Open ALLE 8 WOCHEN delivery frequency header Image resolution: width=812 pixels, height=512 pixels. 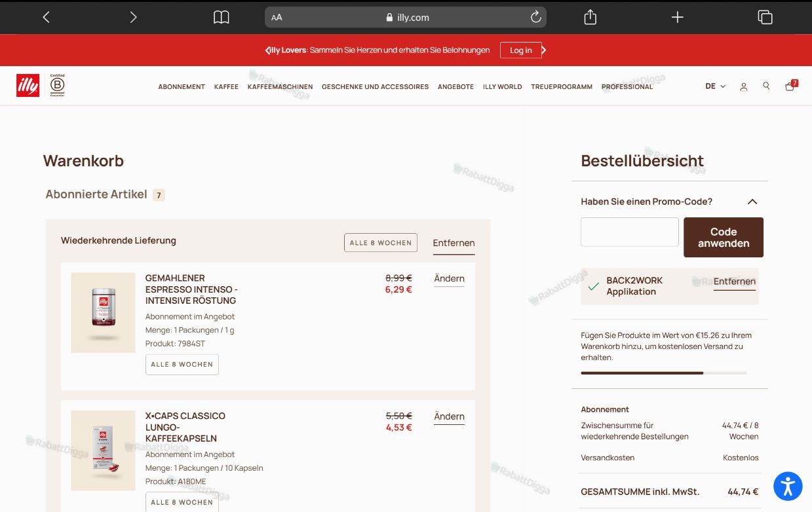381,242
